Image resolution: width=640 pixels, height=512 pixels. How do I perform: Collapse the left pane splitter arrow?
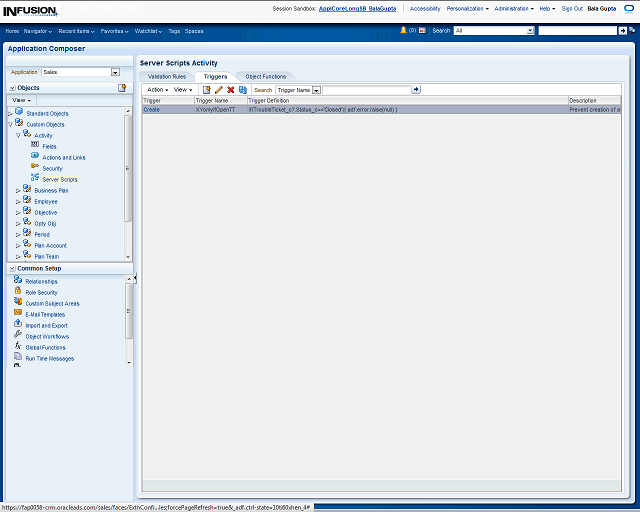tap(135, 278)
